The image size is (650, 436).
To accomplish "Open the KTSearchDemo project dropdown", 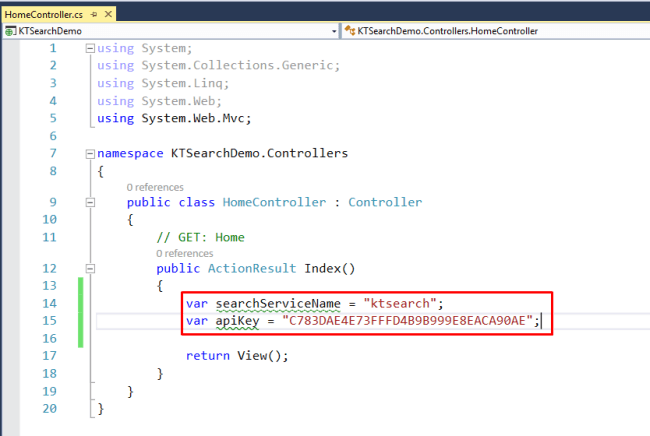I will [x=334, y=31].
